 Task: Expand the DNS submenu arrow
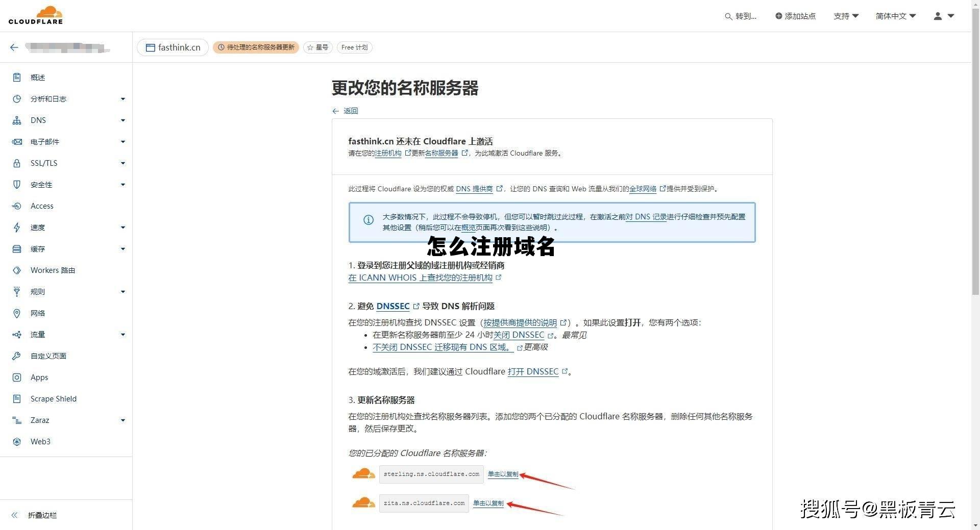pyautogui.click(x=123, y=120)
